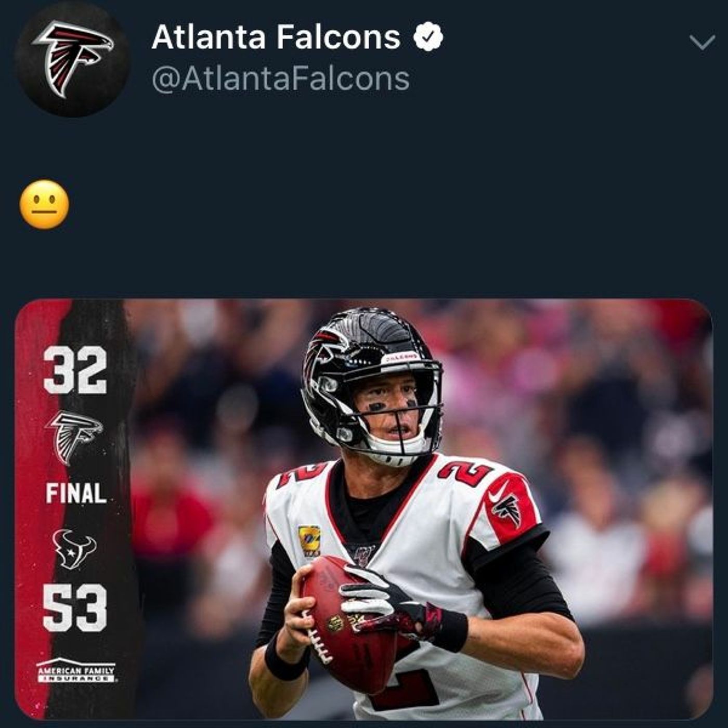The height and width of the screenshot is (728, 728).
Task: Click the American Family Insurance logo
Action: 75,672
